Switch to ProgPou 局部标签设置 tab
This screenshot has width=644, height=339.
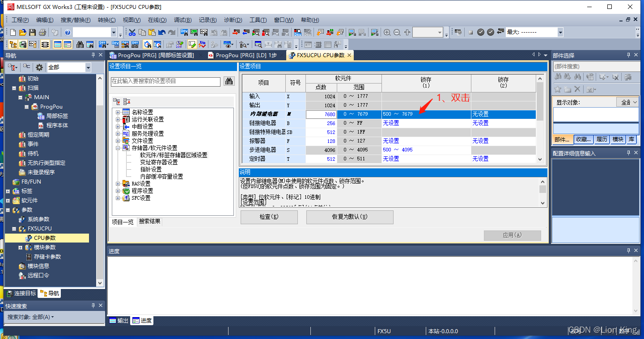click(152, 55)
